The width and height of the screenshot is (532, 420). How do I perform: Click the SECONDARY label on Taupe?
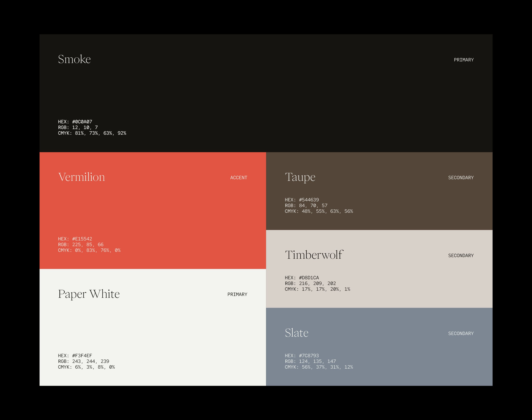pyautogui.click(x=461, y=177)
